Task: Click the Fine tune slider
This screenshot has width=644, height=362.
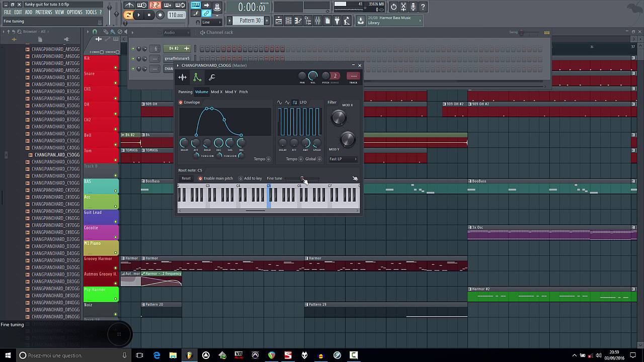Action: click(302, 178)
